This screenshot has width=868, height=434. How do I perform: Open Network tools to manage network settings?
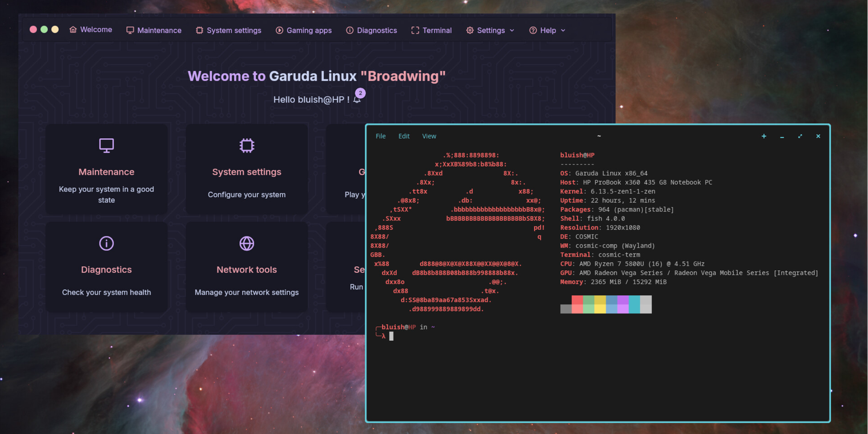pyautogui.click(x=246, y=267)
